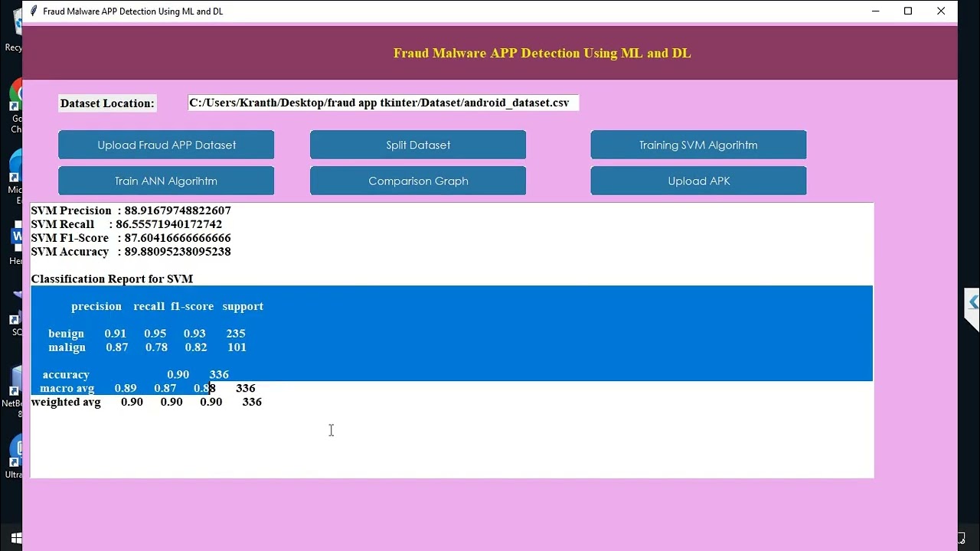
Task: Click Upload Fraud APP Dataset button
Action: pos(166,145)
